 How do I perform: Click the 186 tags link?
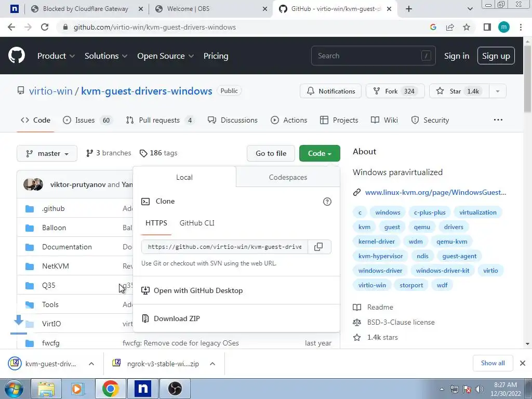click(158, 153)
